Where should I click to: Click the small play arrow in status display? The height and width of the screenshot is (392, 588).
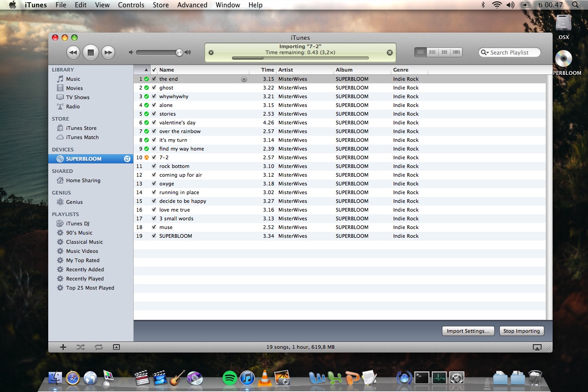pyautogui.click(x=211, y=52)
